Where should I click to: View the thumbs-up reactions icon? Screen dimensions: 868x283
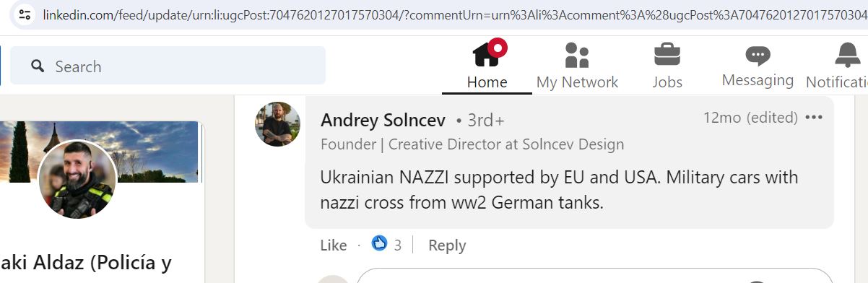[379, 243]
